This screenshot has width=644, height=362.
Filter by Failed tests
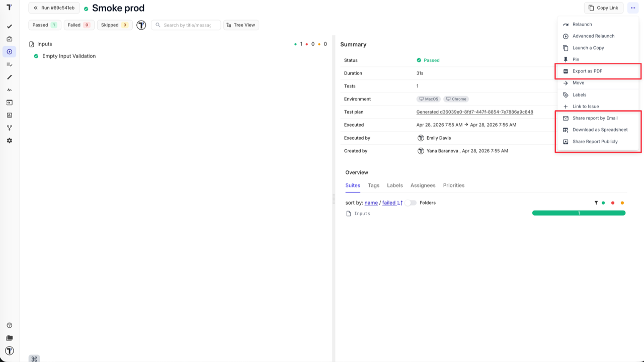(79, 25)
